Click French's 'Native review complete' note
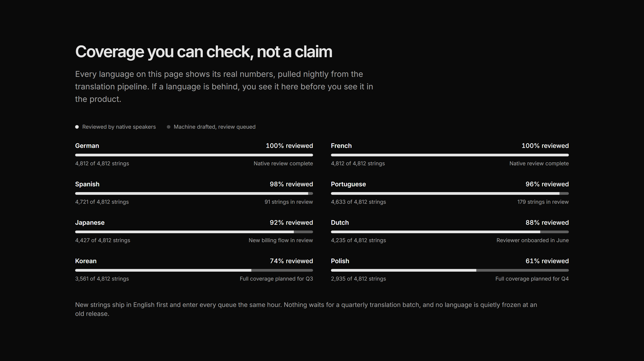This screenshot has height=361, width=644. coord(539,163)
